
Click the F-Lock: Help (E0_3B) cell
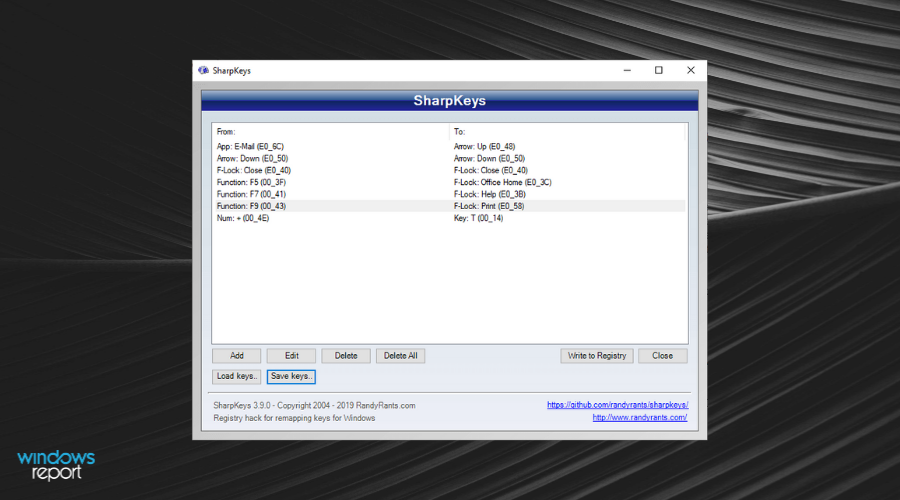pos(490,195)
